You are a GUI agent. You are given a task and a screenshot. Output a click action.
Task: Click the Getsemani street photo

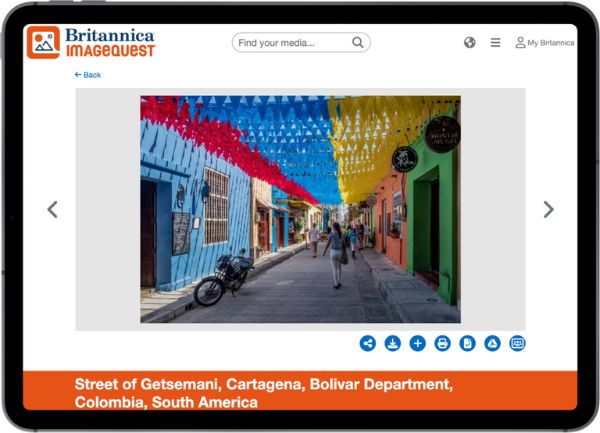pos(300,209)
